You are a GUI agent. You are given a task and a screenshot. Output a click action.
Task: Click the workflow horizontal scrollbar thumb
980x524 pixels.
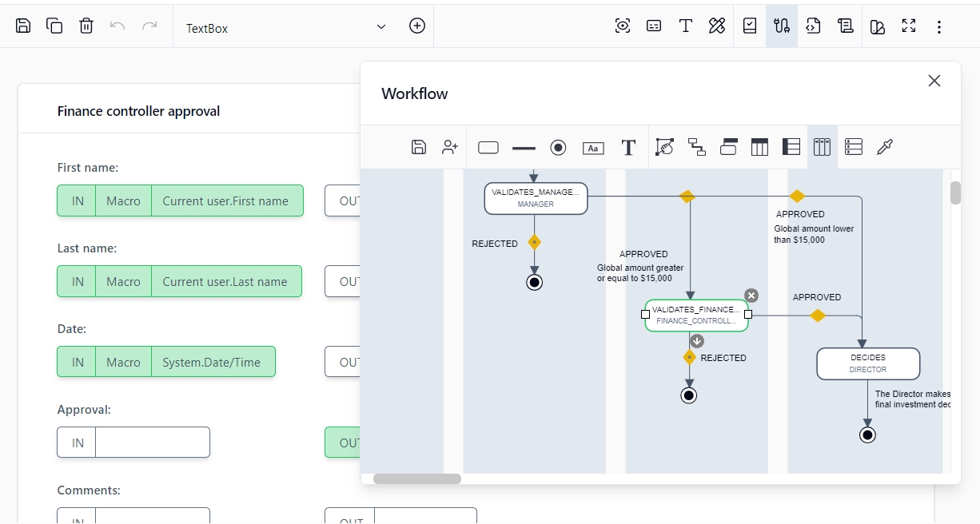(416, 479)
